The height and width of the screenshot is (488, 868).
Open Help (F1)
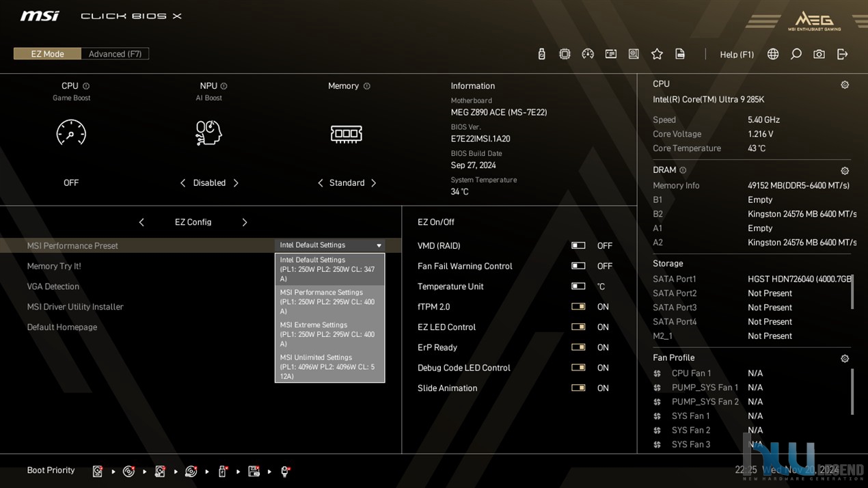[x=737, y=55]
